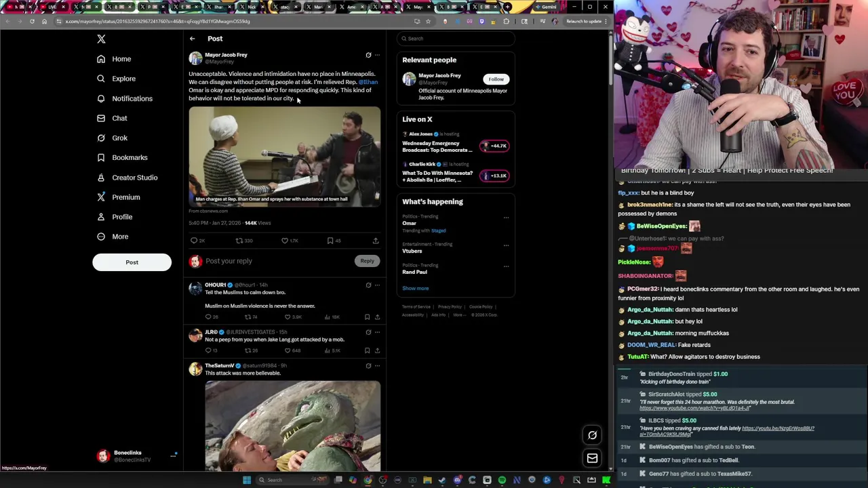
Task: Open Terms of Service link
Action: coord(416,307)
